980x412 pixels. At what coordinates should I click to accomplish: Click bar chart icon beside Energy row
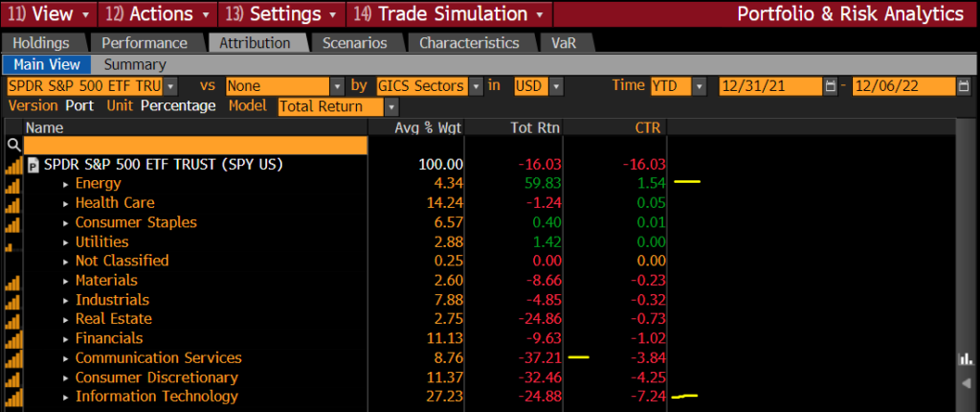coord(12,185)
